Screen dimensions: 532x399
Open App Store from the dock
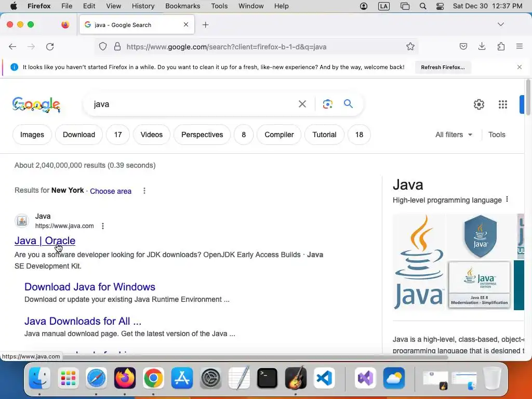tap(182, 378)
